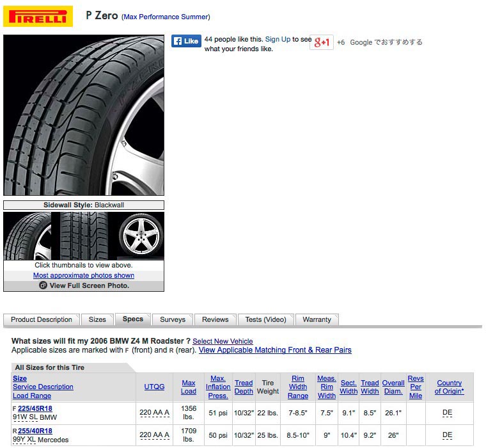Click the UTQG column header
The width and height of the screenshot is (486, 448).
point(154,387)
